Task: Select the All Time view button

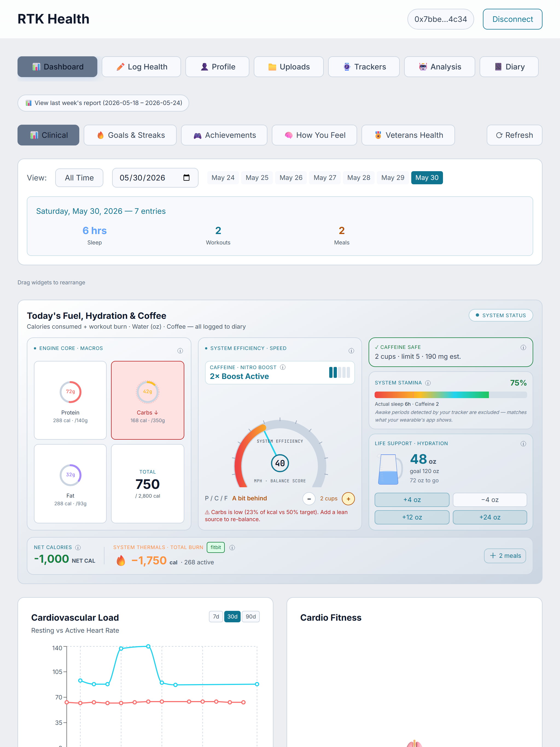Action: [x=79, y=178]
